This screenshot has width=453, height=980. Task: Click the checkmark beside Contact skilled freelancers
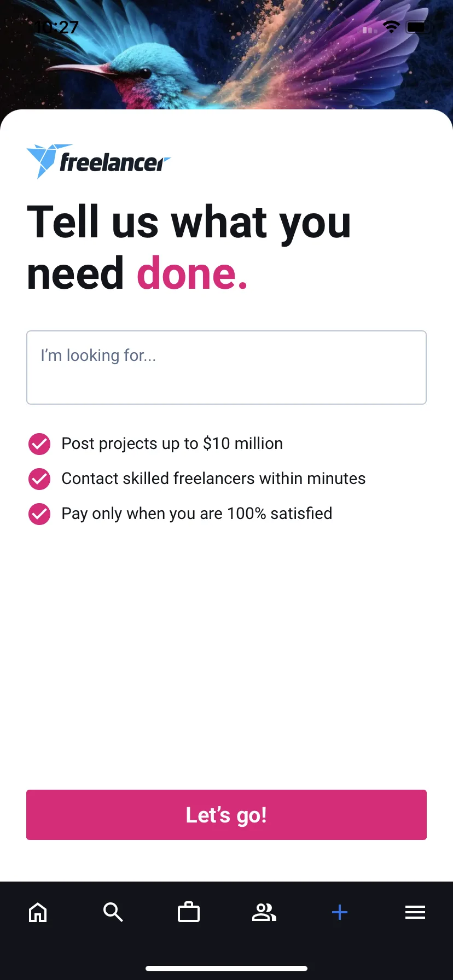[39, 479]
